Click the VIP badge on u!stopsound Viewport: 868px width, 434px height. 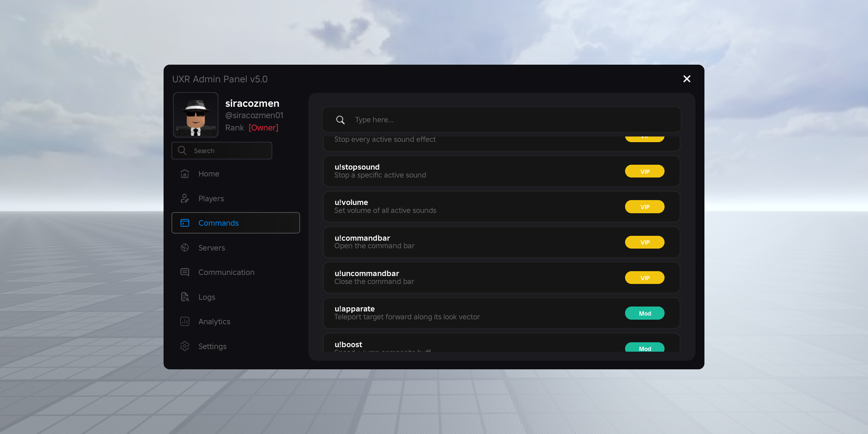645,171
